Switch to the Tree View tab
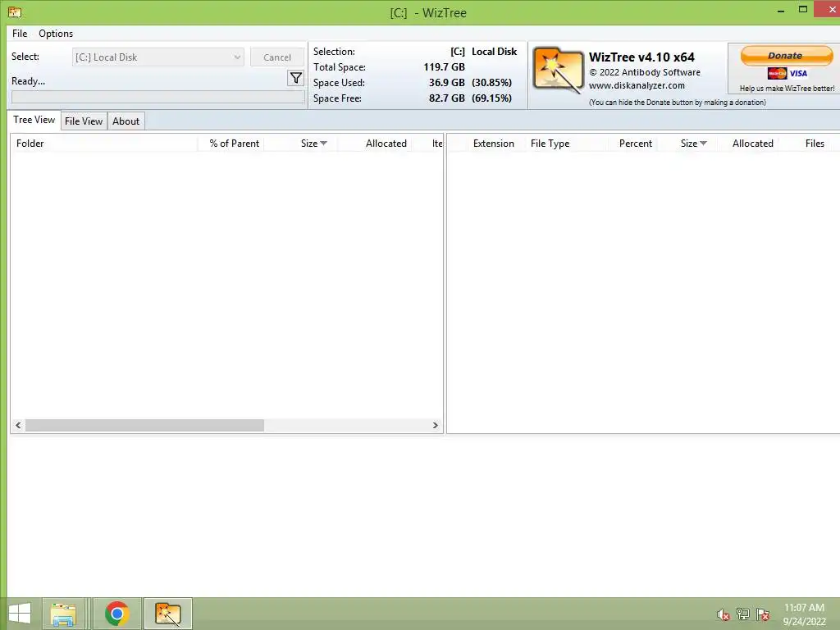The width and height of the screenshot is (840, 630). click(34, 120)
